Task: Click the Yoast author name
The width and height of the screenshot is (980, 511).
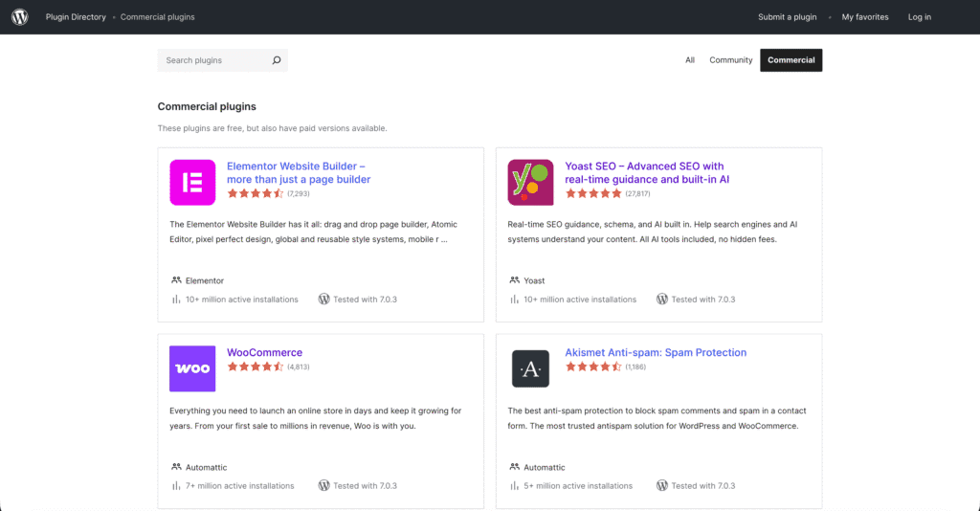Action: (x=534, y=280)
